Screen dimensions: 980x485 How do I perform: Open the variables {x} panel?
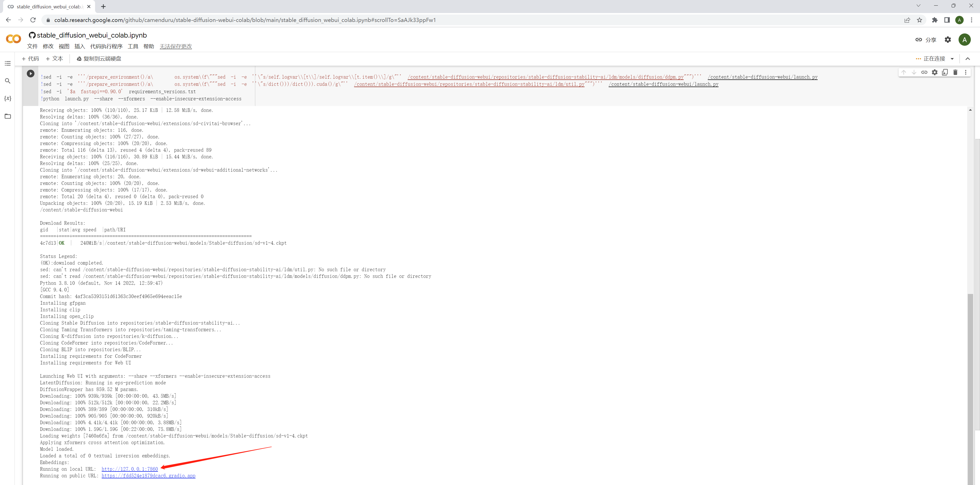tap(8, 98)
